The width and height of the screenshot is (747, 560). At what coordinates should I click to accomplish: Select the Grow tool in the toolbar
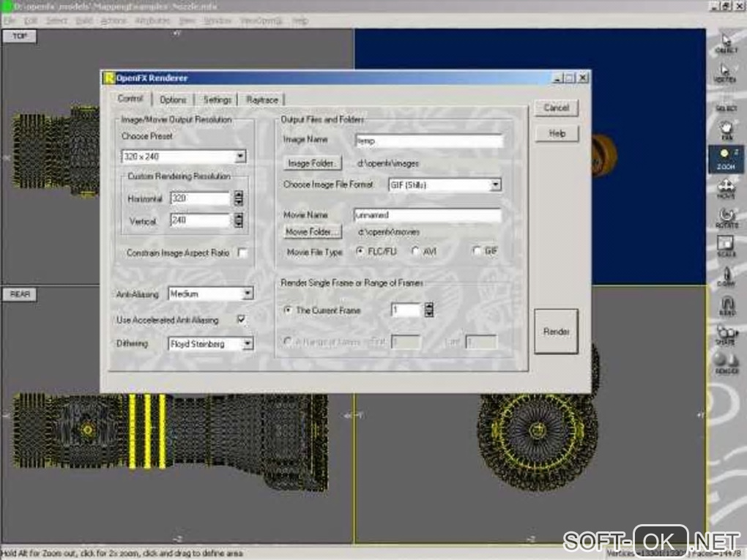click(726, 276)
